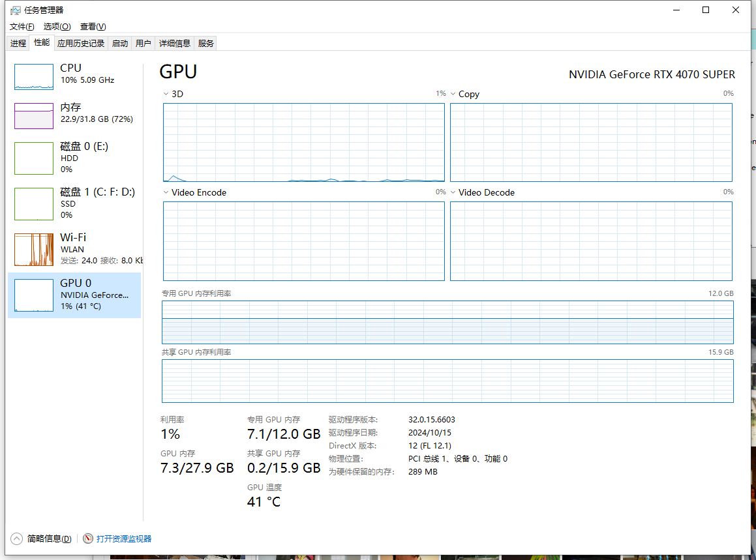Open 磁盘 0 (E:) HDD performance
The image size is (756, 560).
(x=34, y=158)
